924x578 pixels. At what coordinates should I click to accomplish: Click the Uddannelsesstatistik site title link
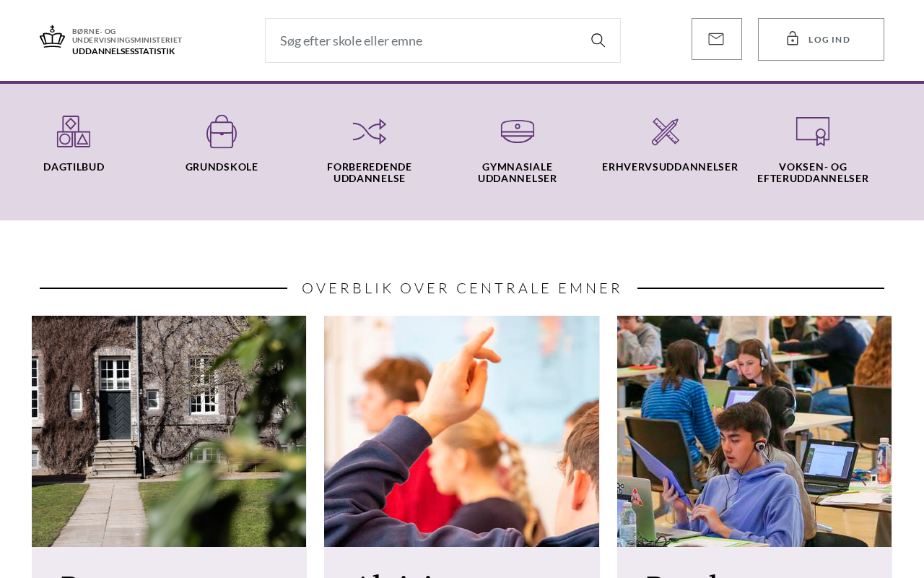coord(123,51)
